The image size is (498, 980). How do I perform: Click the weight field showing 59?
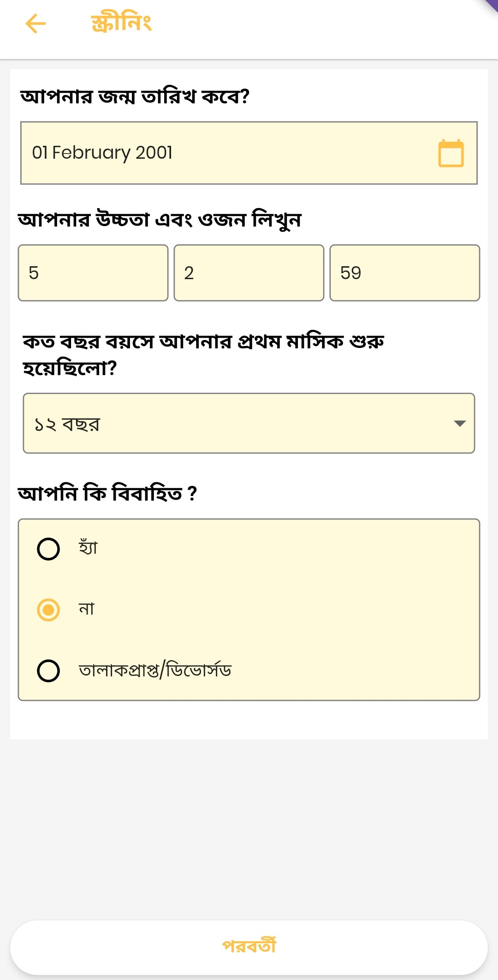[404, 273]
